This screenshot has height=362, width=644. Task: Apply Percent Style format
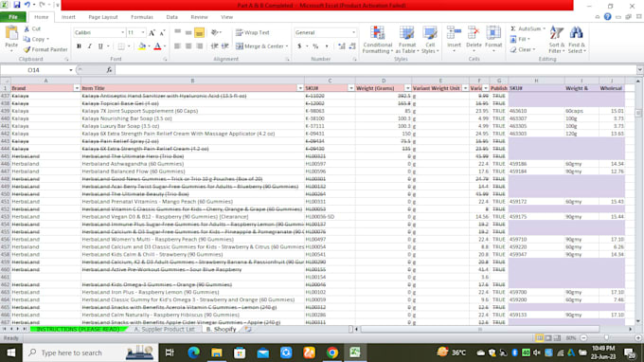(315, 46)
